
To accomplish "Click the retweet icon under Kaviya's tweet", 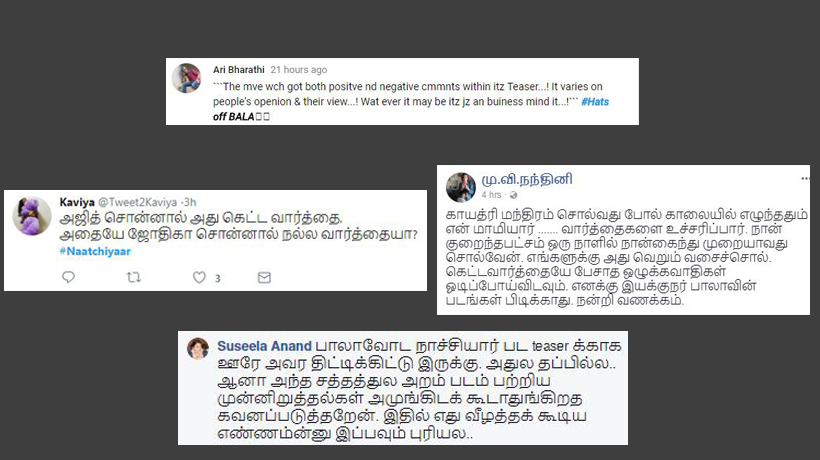I will 134,277.
